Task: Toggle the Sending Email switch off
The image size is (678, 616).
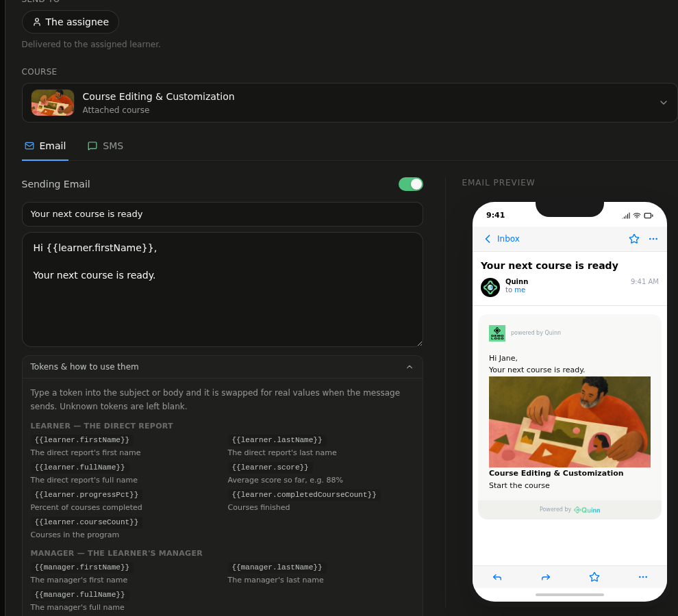Action: (410, 184)
